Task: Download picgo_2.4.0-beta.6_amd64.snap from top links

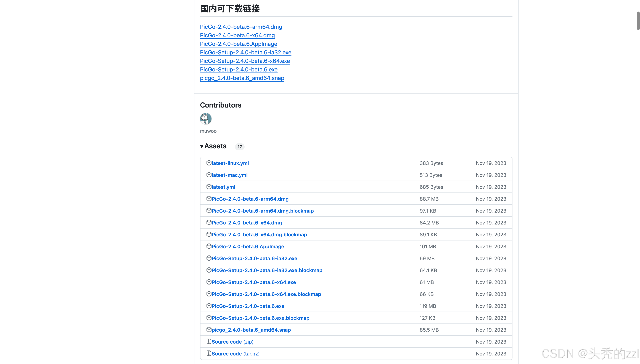Action: point(242,78)
